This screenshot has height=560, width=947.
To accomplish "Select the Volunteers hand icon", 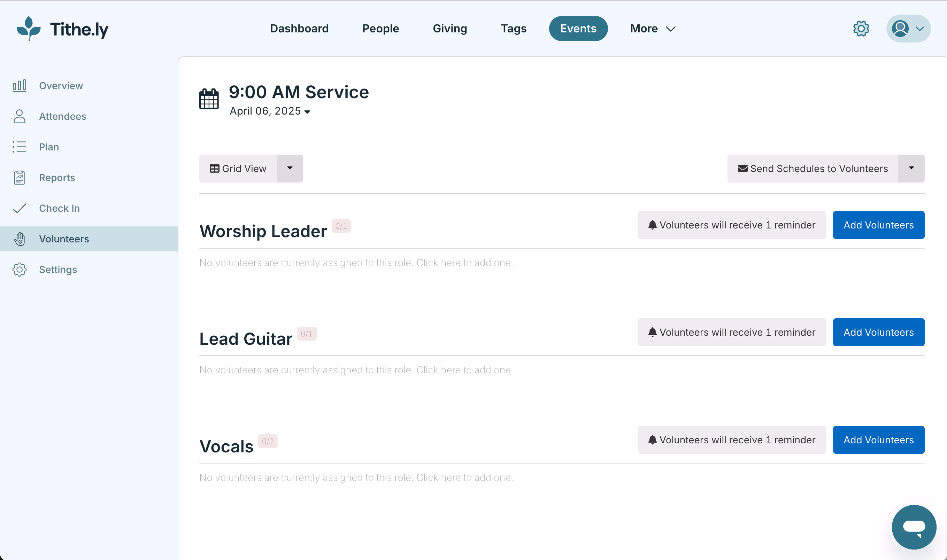I will (x=20, y=239).
